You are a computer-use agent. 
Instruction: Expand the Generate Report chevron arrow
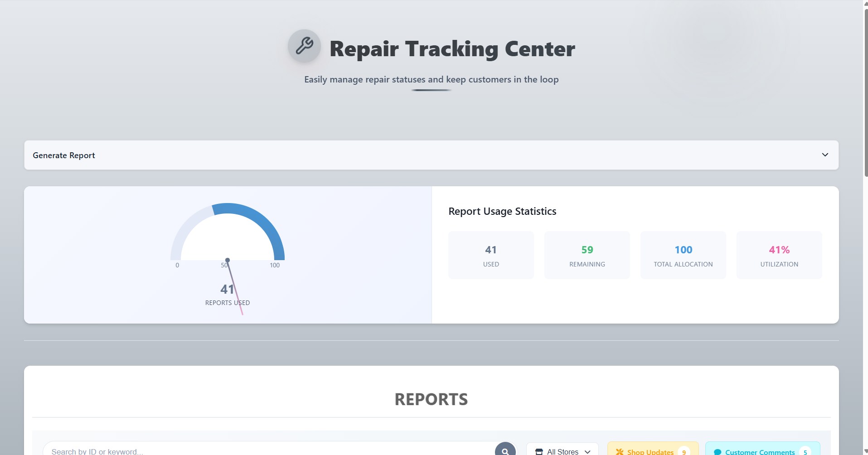pos(825,155)
